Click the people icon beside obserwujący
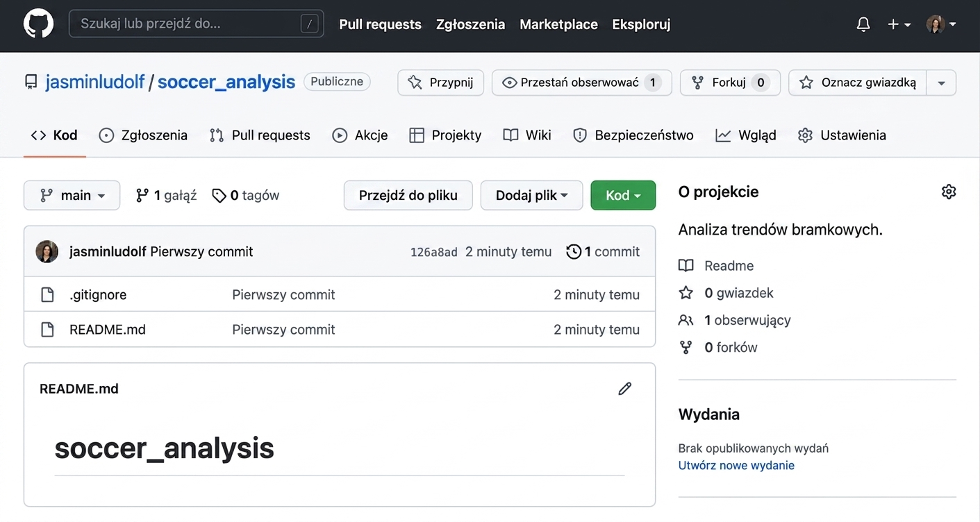 click(x=686, y=320)
